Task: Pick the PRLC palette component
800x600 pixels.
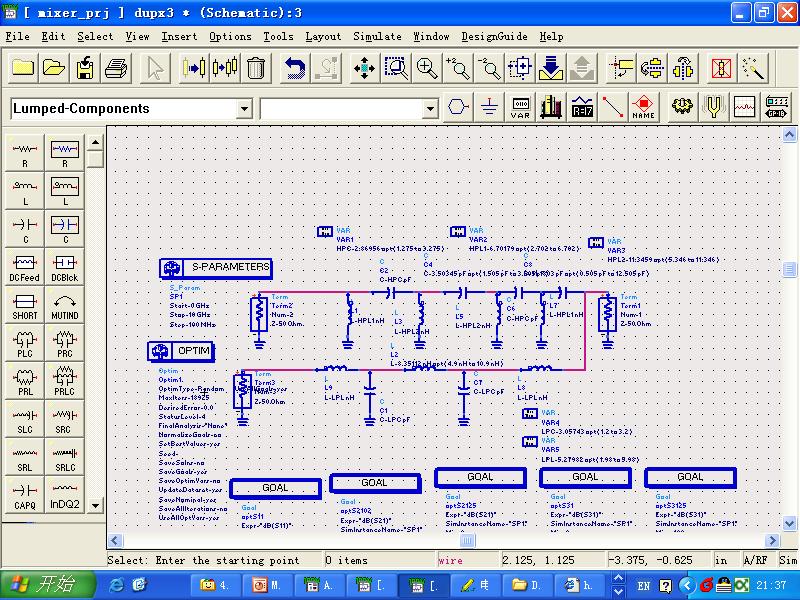Action: 64,381
